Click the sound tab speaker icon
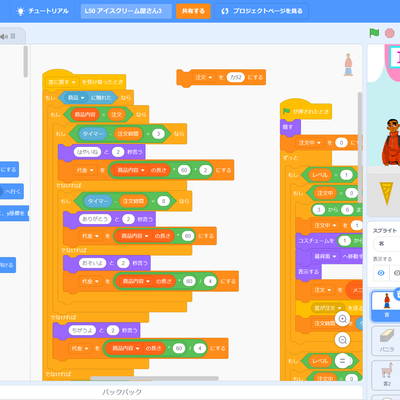Viewport: 400px width, 400px height. tap(4, 36)
